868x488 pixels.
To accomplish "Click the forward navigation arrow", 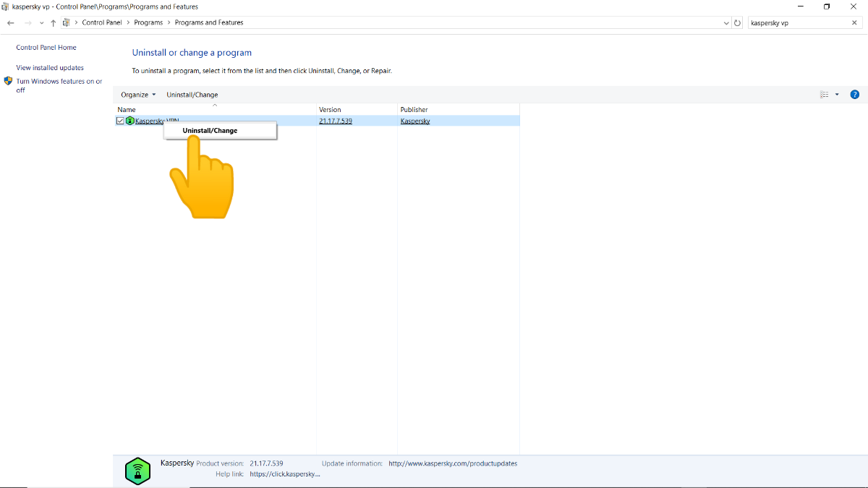I will [27, 23].
